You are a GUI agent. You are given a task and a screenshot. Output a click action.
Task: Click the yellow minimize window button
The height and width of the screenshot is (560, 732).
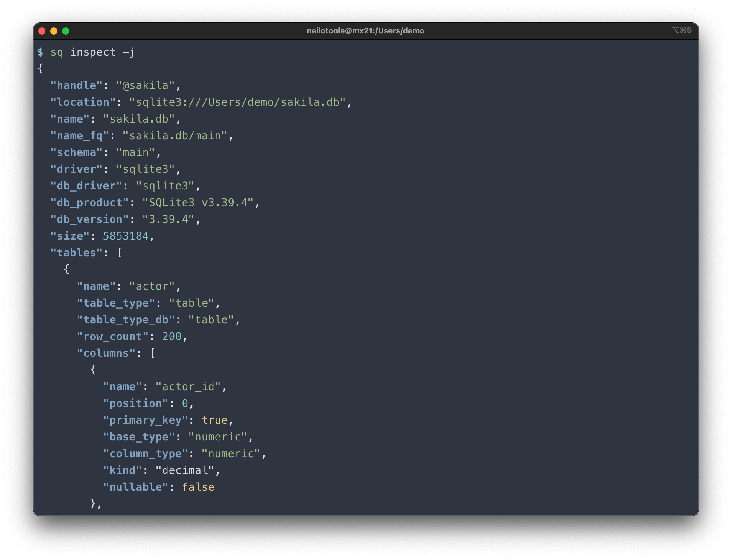[x=54, y=31]
